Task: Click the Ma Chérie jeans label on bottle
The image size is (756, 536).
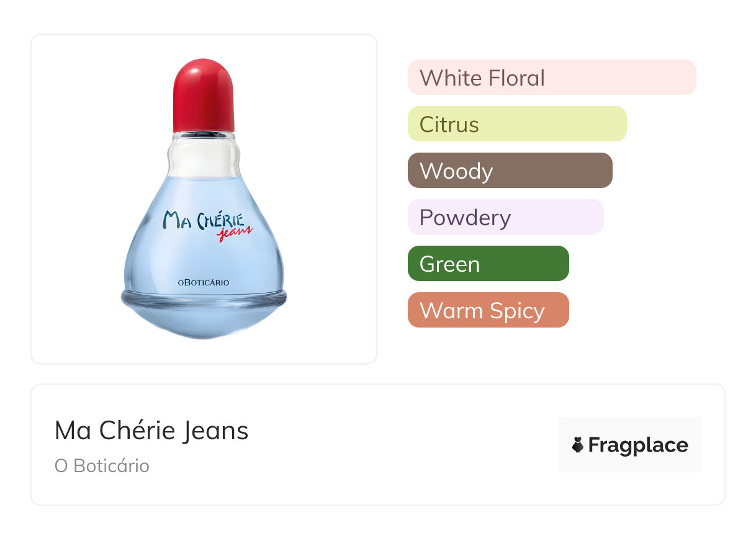Action: coord(207,225)
